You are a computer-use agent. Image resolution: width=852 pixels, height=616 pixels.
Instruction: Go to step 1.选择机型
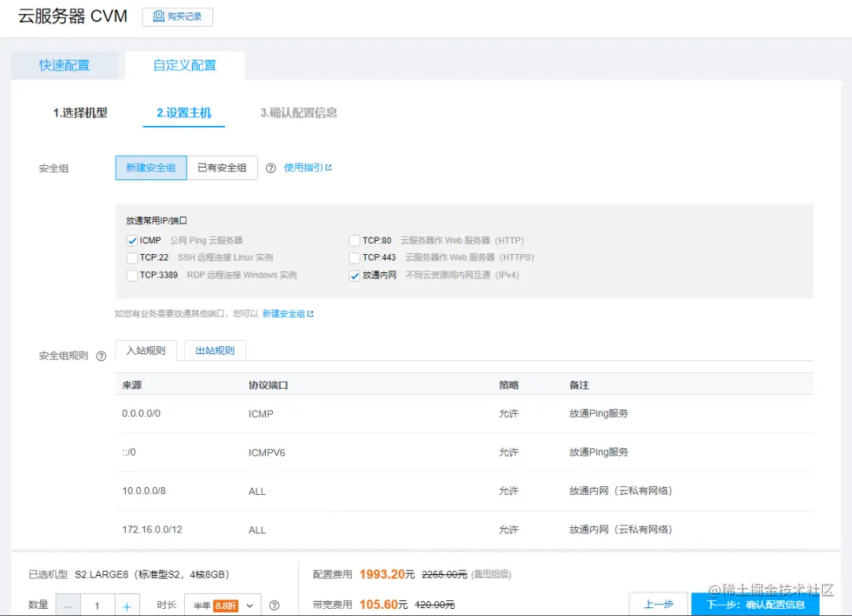(80, 113)
